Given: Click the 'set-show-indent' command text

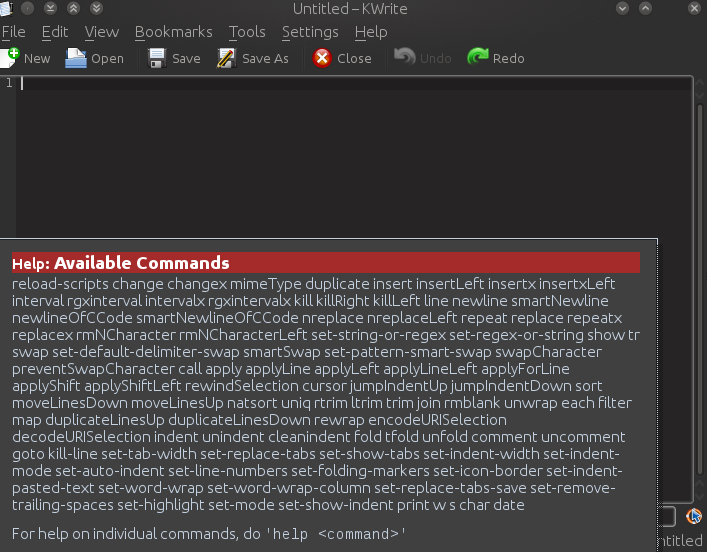Looking at the screenshot, I should coord(335,505).
